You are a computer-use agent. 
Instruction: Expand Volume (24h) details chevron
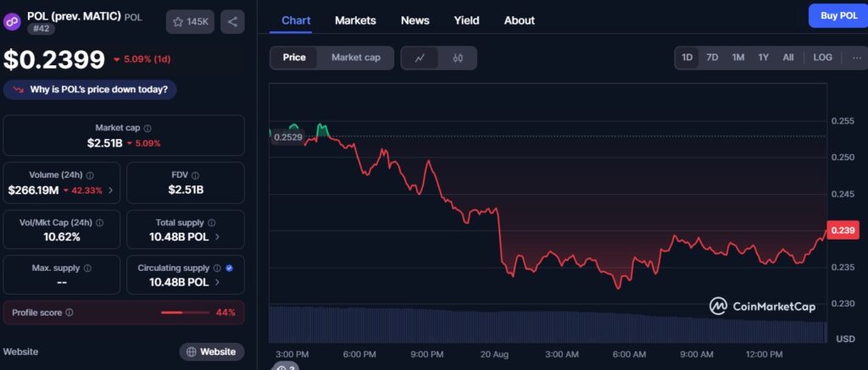pyautogui.click(x=111, y=191)
